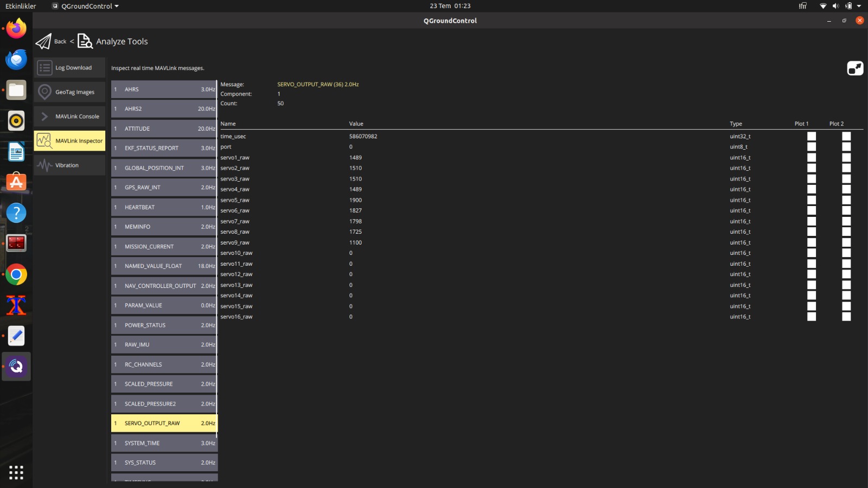Select the RAW_IMU message
Screen dimensions: 868x488
[163, 345]
